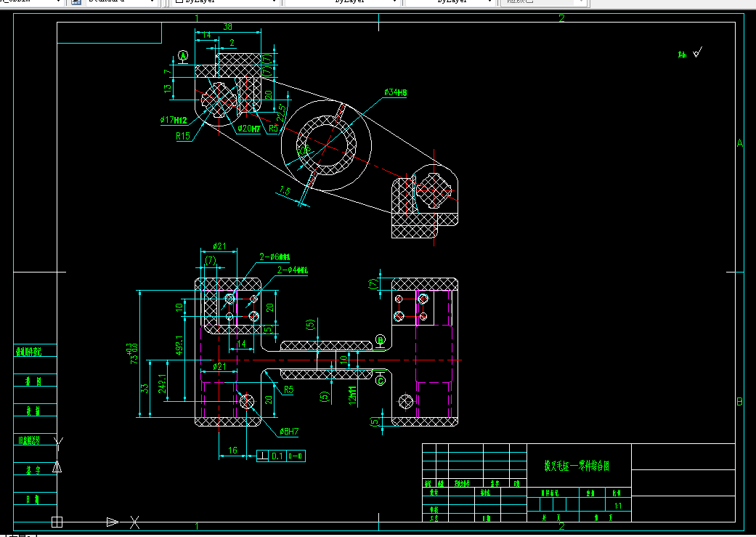Click zone letter B on right border
The height and width of the screenshot is (537, 756).
point(739,401)
